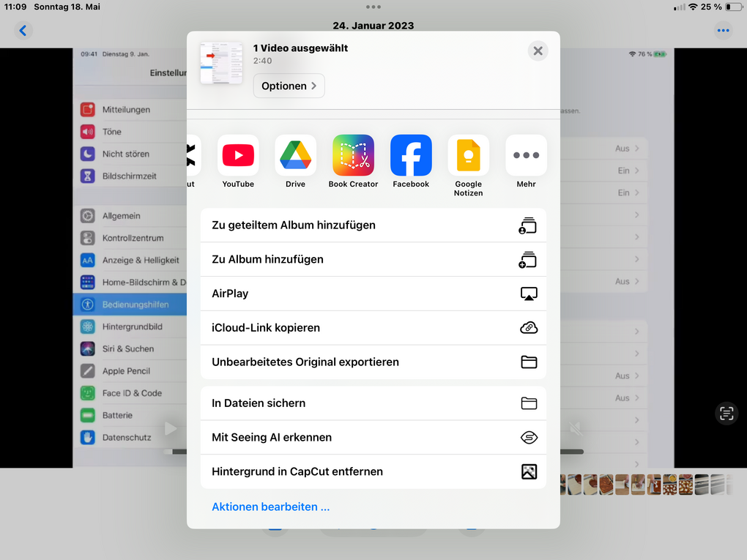Select iCloud-Link kopieren
The image size is (747, 560).
pos(373,328)
